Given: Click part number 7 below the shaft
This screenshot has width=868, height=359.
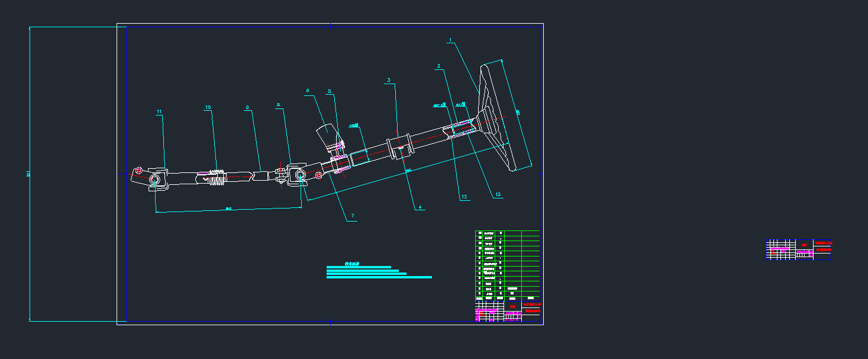Looking at the screenshot, I should (352, 216).
